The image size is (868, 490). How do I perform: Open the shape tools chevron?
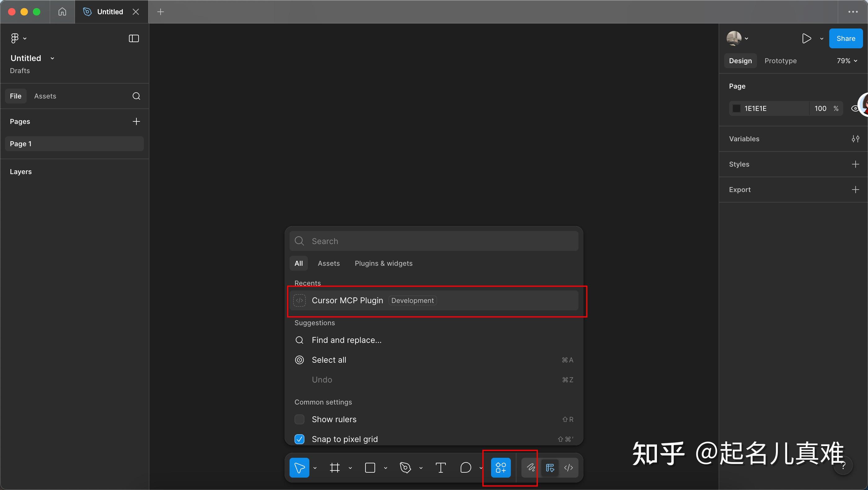(x=385, y=468)
